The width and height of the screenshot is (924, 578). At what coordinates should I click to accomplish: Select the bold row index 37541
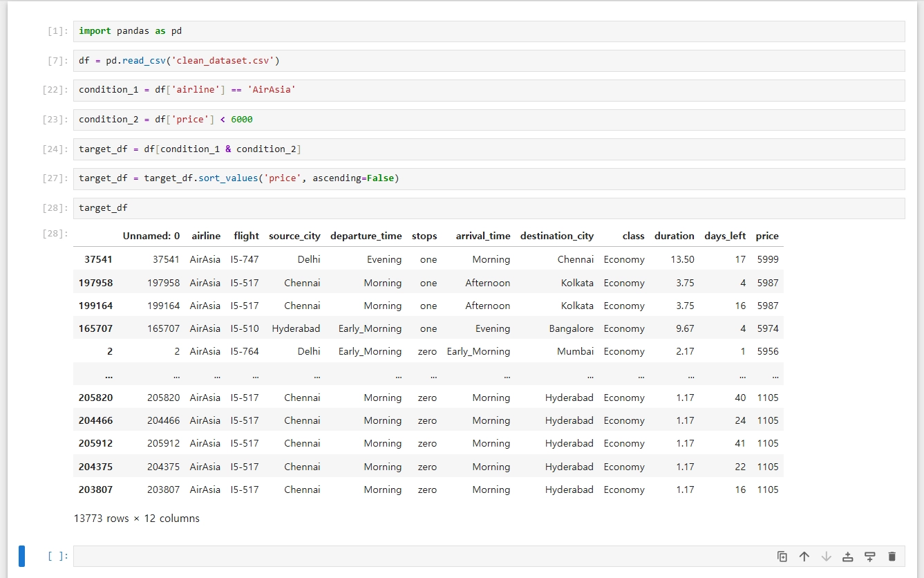tap(99, 259)
